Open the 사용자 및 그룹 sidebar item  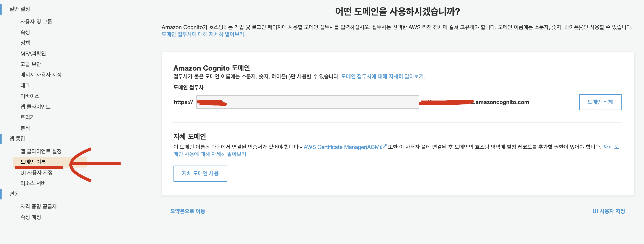click(x=36, y=21)
